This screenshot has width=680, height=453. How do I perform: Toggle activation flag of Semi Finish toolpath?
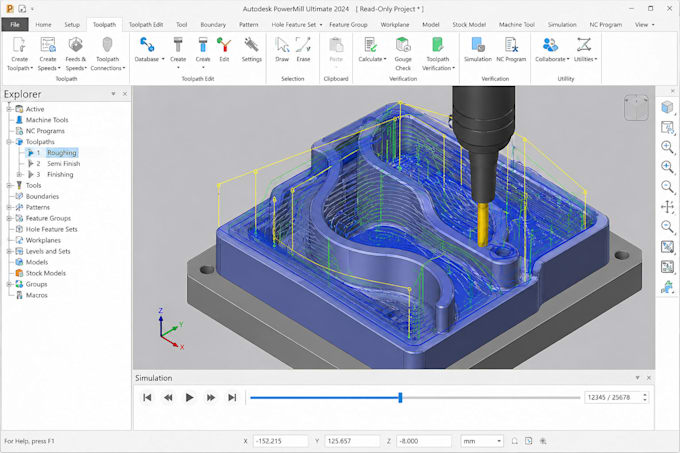pyautogui.click(x=30, y=163)
